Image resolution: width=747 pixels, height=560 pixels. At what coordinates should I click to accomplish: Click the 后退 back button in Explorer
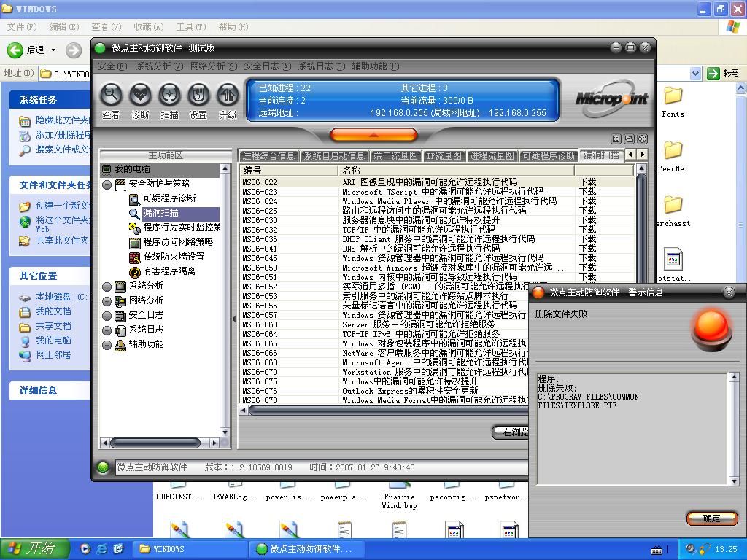tap(26, 50)
